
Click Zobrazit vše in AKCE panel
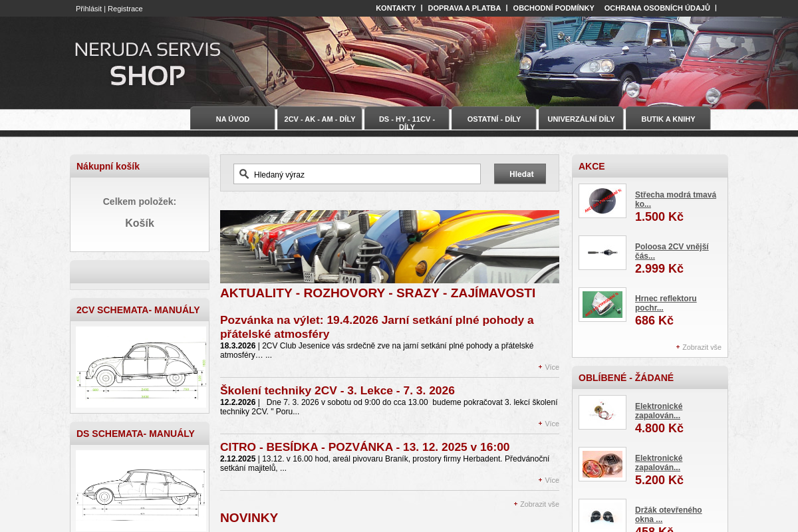pos(702,347)
